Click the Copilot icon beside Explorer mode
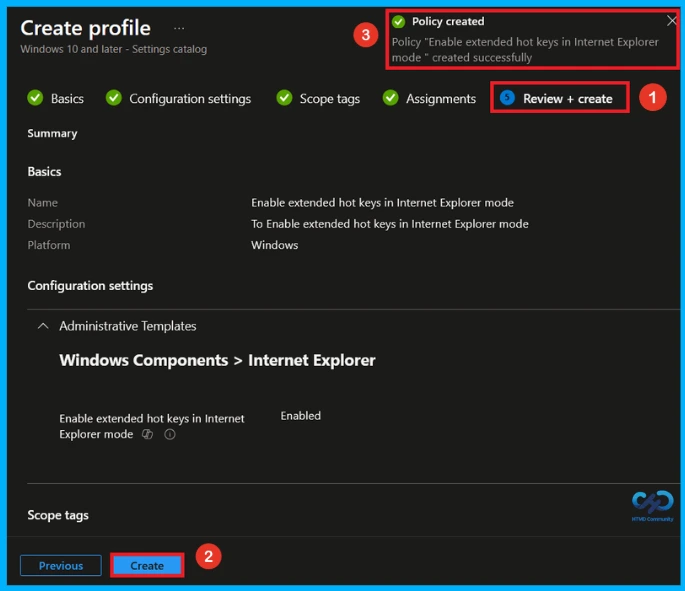This screenshot has height=591, width=685. (148, 434)
